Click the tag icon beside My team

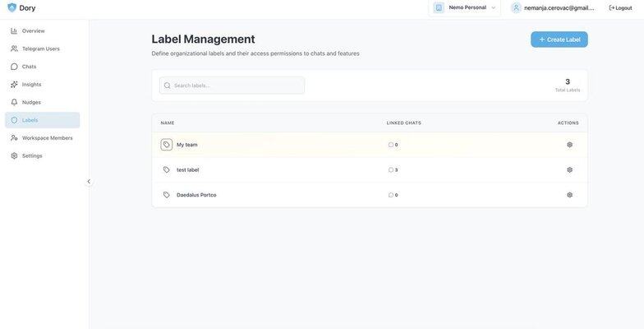pyautogui.click(x=167, y=145)
